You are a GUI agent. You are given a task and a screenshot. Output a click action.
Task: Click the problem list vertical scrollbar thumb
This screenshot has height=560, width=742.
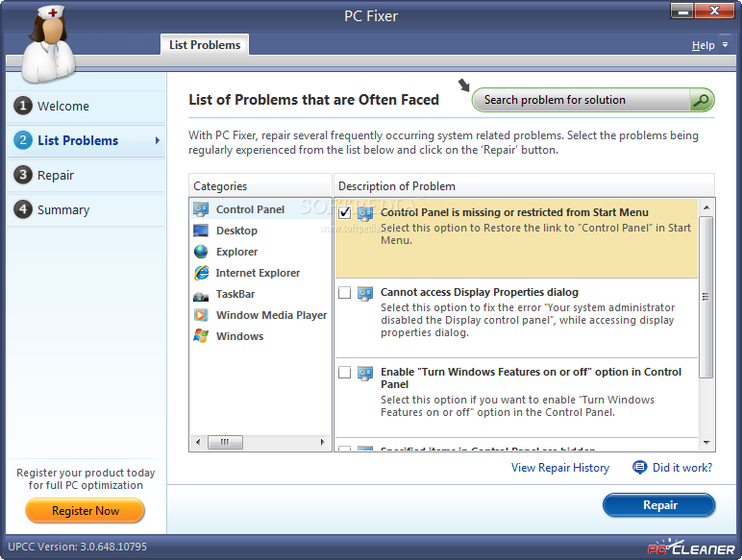pos(706,297)
